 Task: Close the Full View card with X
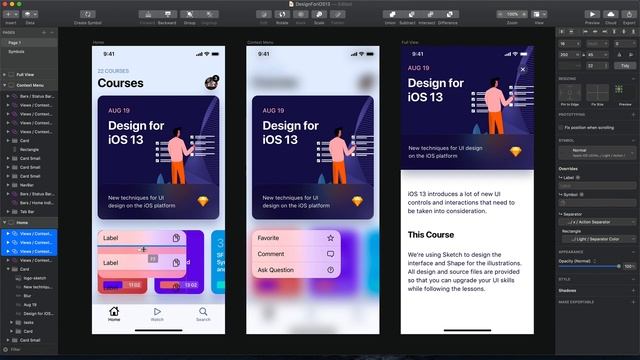[x=523, y=69]
